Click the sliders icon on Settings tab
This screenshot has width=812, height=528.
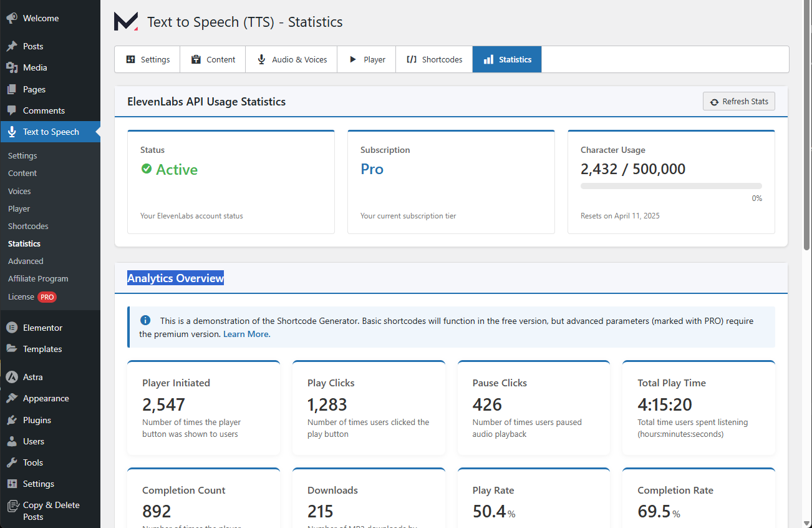pos(131,59)
